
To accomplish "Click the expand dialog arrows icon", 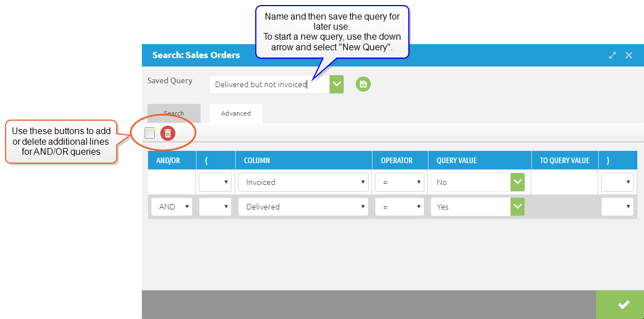I will click(x=613, y=55).
